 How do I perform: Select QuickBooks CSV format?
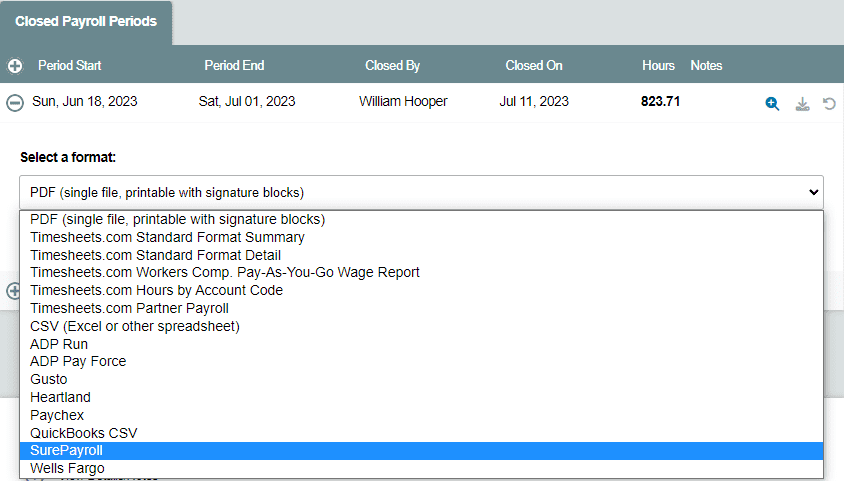[x=421, y=433]
